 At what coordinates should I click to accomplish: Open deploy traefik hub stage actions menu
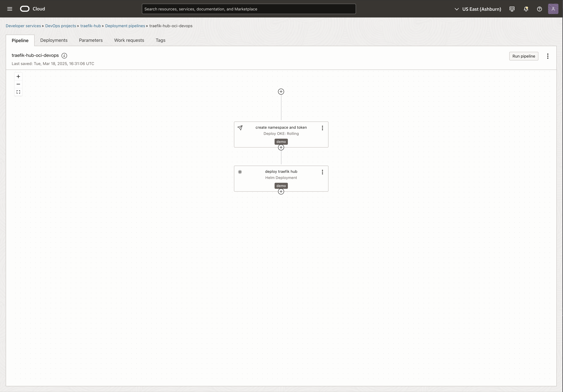pos(322,172)
